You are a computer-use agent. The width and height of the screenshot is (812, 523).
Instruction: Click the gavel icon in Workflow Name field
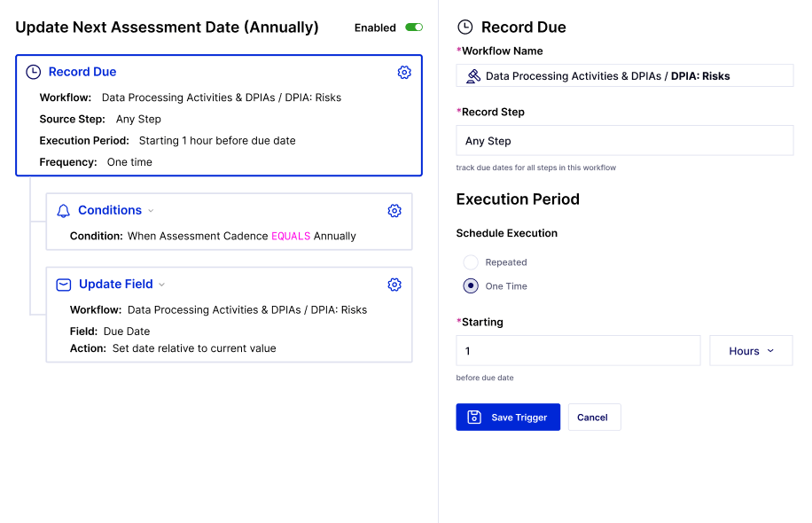(473, 76)
